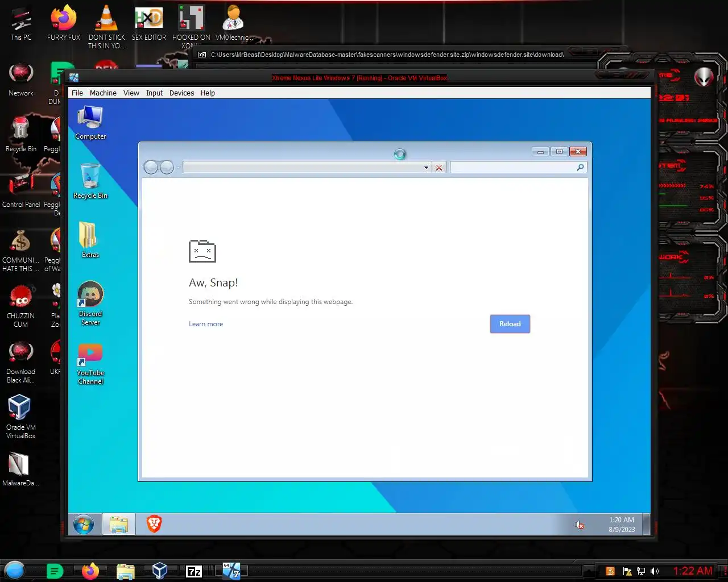Viewport: 728px width, 582px height.
Task: Click the 7-Zip window title bar path
Action: pyautogui.click(x=387, y=55)
